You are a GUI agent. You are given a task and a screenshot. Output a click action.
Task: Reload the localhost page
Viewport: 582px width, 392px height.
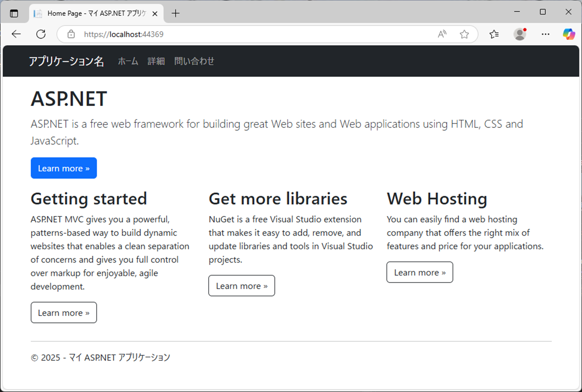[41, 34]
